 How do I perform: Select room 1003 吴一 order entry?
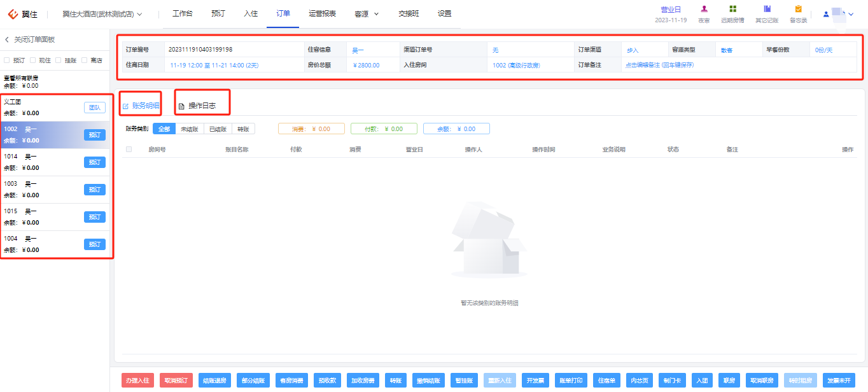tap(55, 190)
